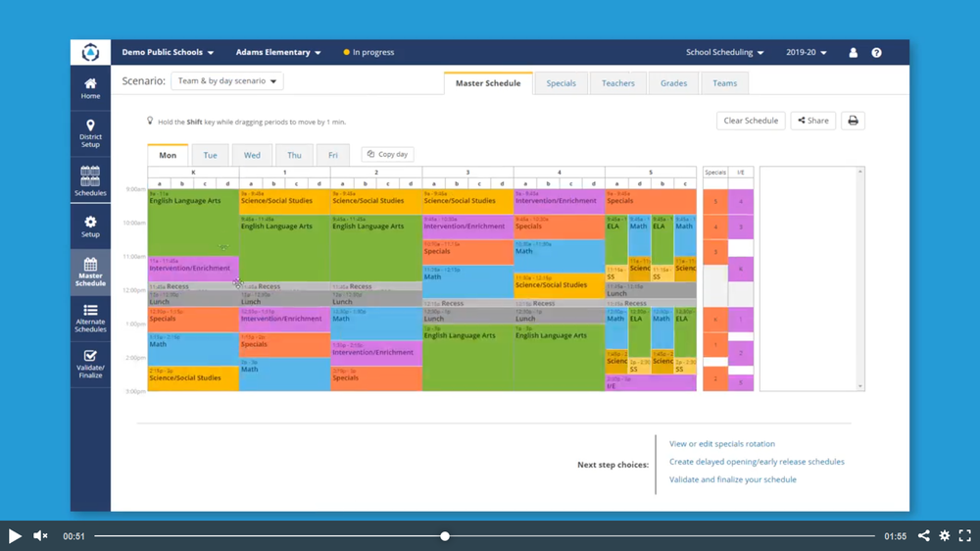Switch to Teams tab
Image resolution: width=980 pixels, height=551 pixels.
pos(725,83)
